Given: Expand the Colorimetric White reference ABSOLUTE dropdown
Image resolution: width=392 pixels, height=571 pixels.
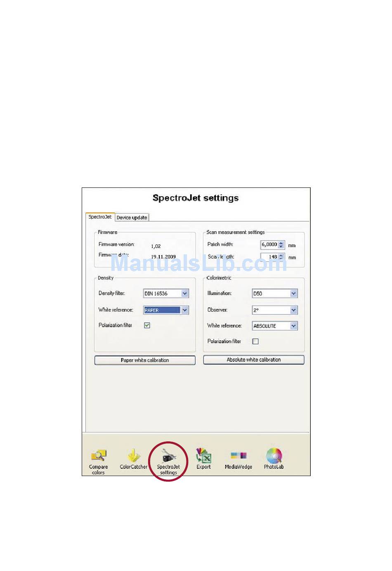Looking at the screenshot, I should point(293,326).
